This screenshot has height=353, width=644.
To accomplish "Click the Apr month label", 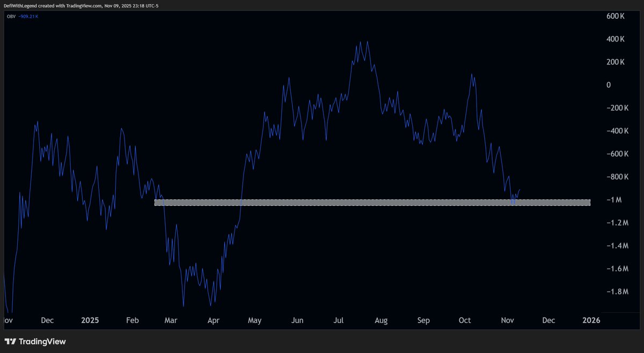I will [214, 320].
